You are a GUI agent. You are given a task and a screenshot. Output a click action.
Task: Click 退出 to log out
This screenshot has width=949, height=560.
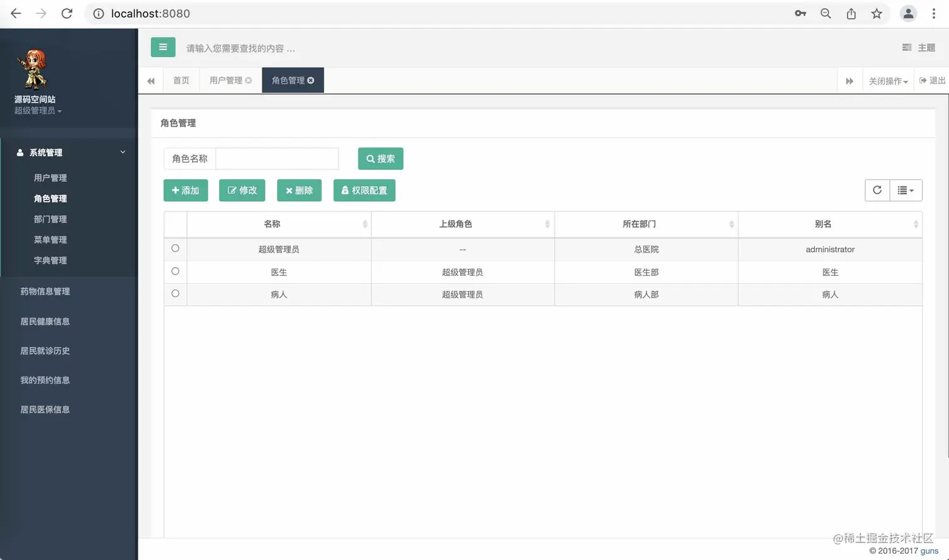coord(933,80)
